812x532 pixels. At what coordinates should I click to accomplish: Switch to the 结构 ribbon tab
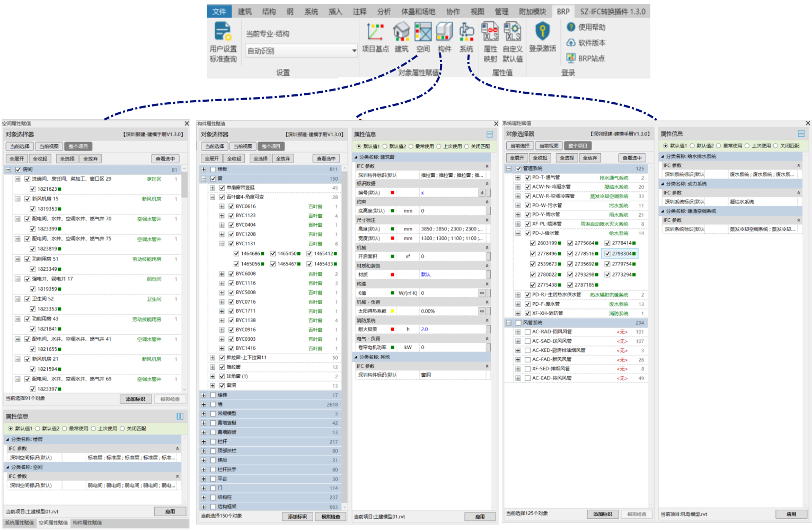[x=269, y=11]
